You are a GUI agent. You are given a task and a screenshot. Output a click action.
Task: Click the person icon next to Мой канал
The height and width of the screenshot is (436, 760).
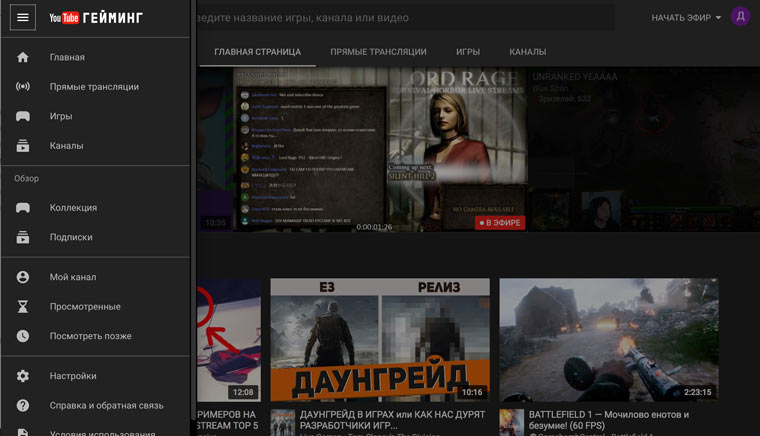tap(23, 277)
